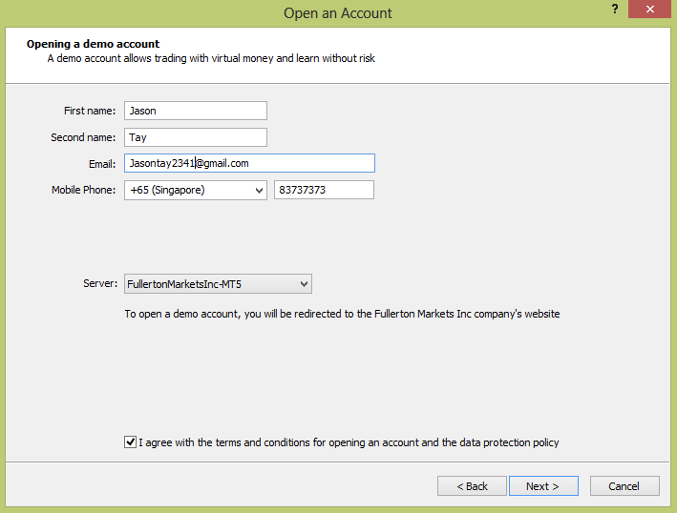Viewport: 678px width, 514px height.
Task: Open the FullertonMarketsInc-MT5 server dropdown
Action: [x=218, y=284]
